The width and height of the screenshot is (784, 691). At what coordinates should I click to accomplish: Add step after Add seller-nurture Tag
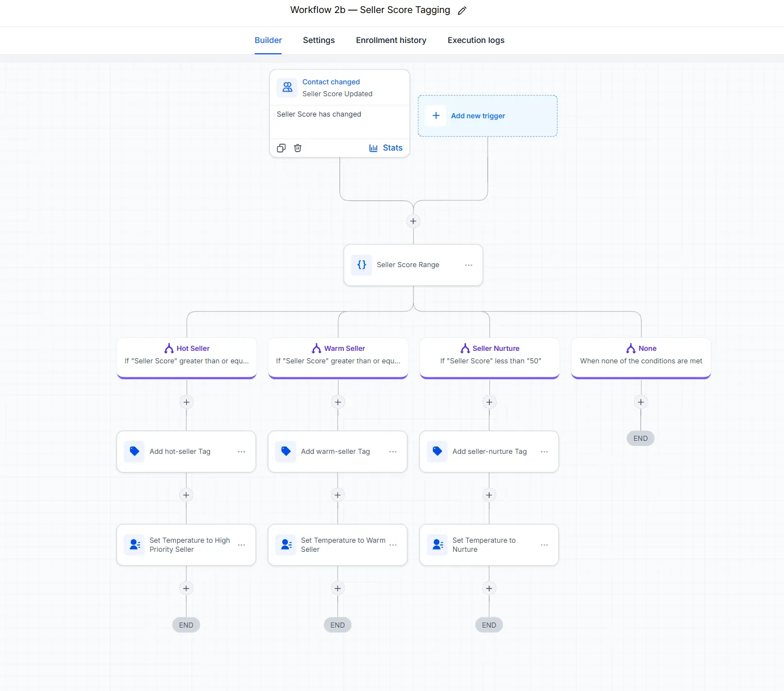point(489,495)
